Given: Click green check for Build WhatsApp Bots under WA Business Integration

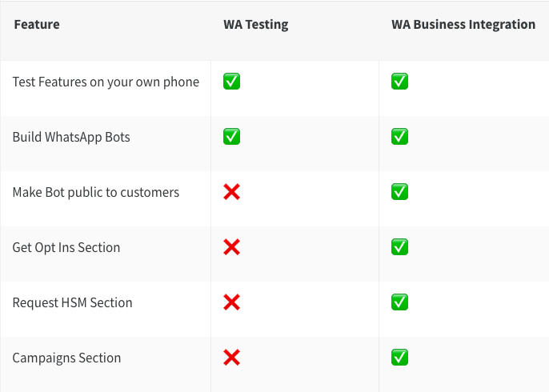Looking at the screenshot, I should (x=399, y=137).
